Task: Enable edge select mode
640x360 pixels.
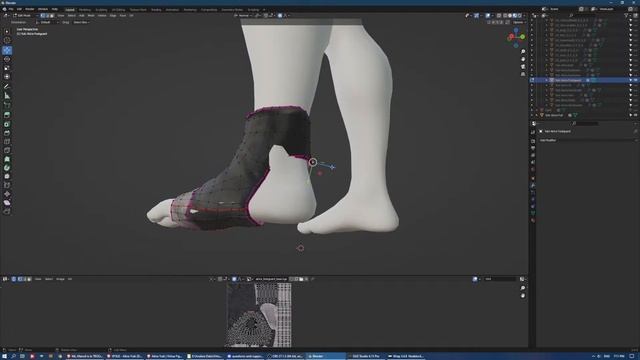Action: click(x=47, y=16)
